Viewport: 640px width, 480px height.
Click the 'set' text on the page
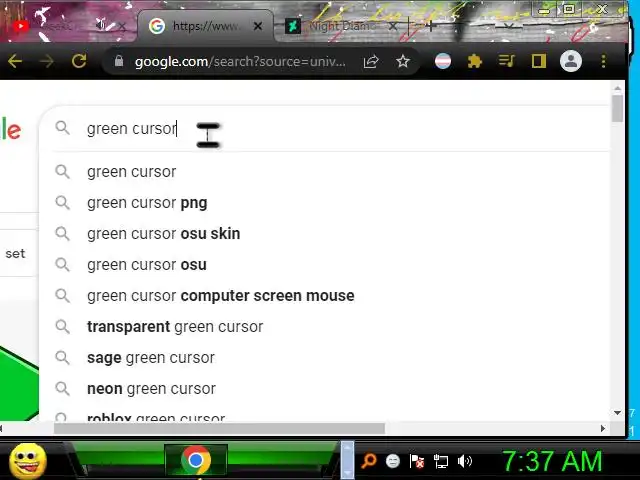click(16, 253)
